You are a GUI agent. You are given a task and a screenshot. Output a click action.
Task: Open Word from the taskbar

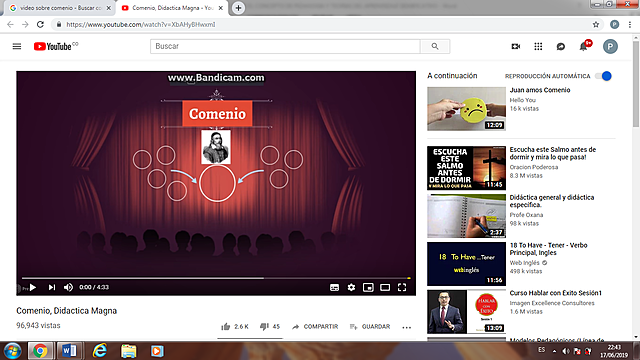pos(69,351)
